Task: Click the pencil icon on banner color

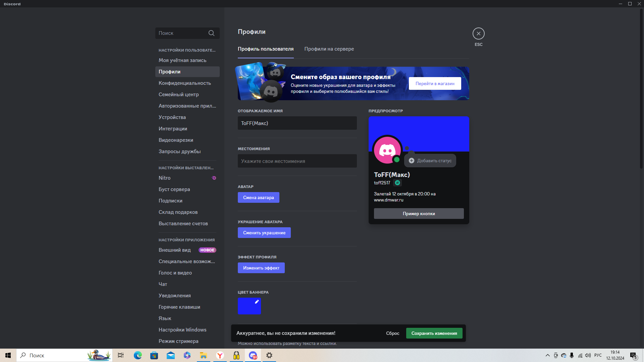Action: [257, 302]
